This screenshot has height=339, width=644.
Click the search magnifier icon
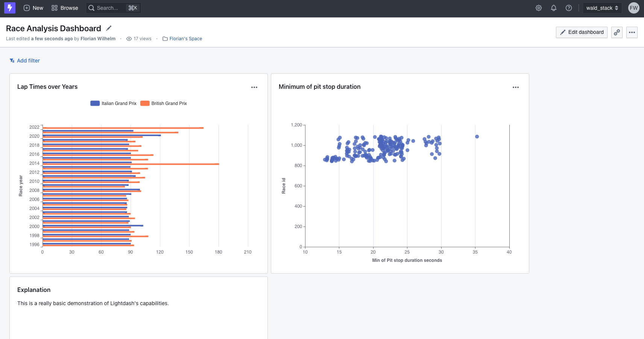coord(91,8)
